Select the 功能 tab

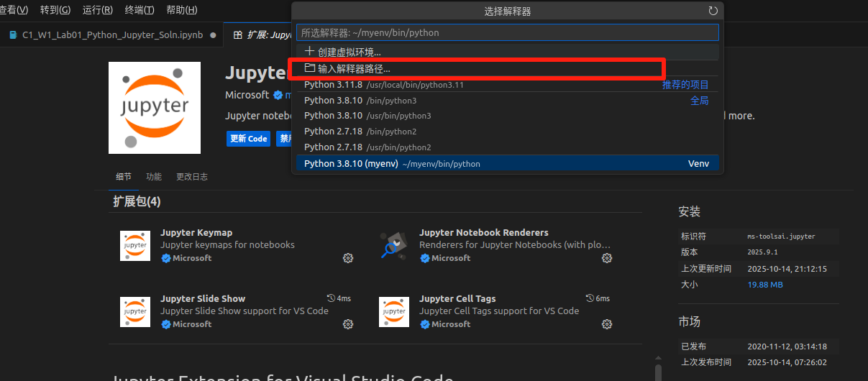tap(154, 177)
